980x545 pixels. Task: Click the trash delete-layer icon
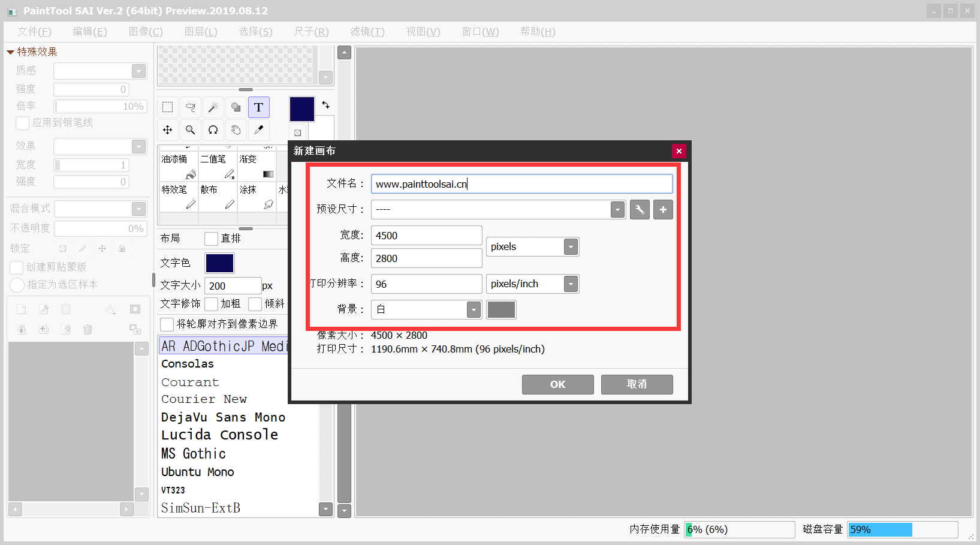(88, 329)
